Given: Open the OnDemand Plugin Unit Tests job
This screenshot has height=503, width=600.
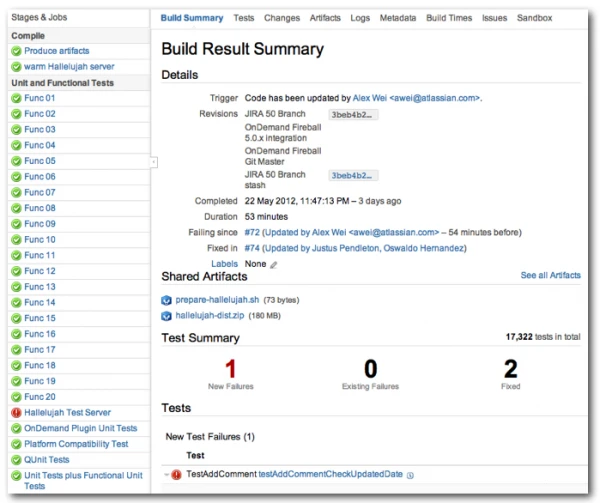Looking at the screenshot, I should 81,428.
